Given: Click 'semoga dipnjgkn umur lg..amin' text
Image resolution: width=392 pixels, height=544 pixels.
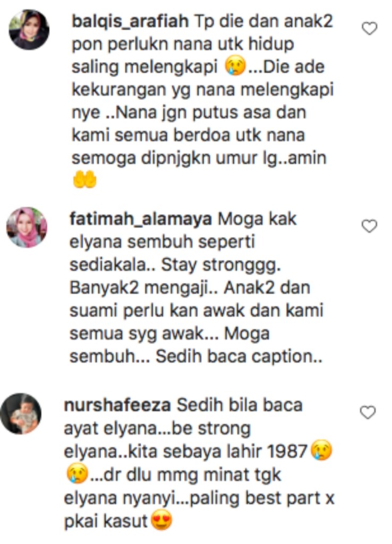Looking at the screenshot, I should [199, 159].
